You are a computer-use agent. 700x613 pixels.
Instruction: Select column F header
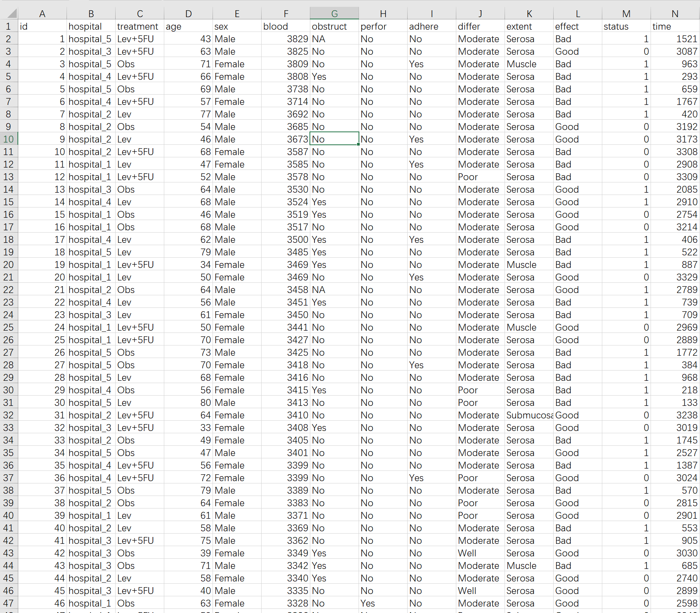[x=286, y=14]
